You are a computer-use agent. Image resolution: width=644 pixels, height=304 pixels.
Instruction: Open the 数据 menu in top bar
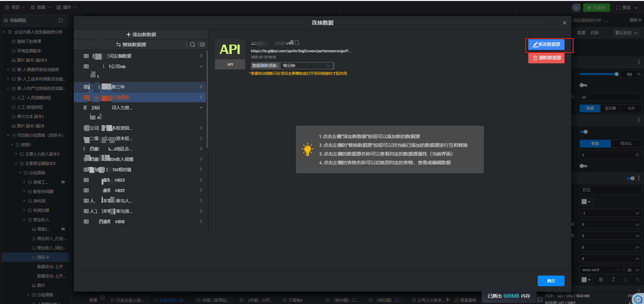pos(41,7)
